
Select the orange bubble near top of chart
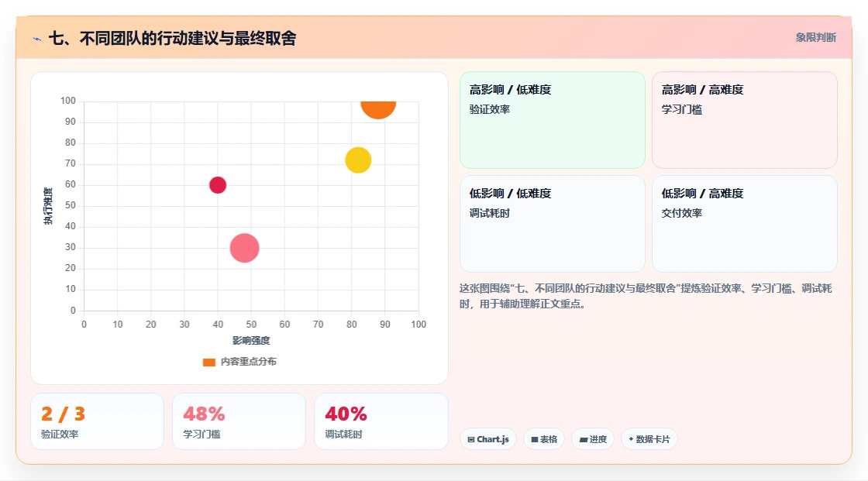378,108
